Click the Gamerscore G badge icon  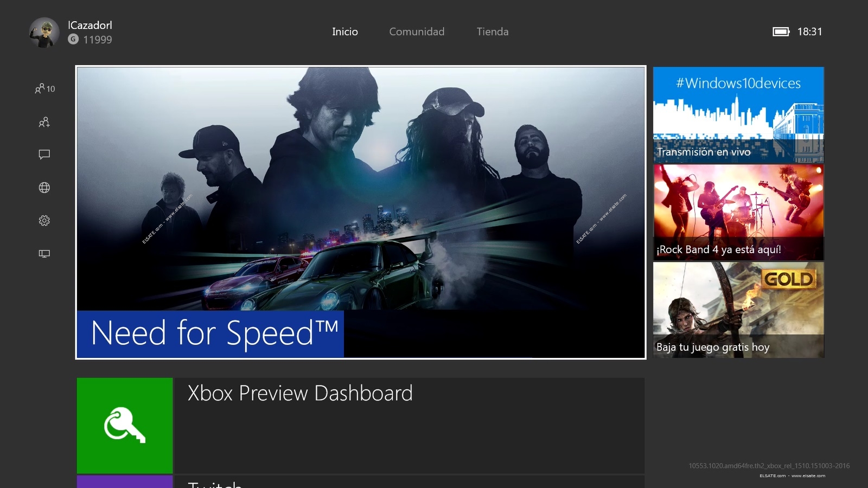pyautogui.click(x=73, y=39)
